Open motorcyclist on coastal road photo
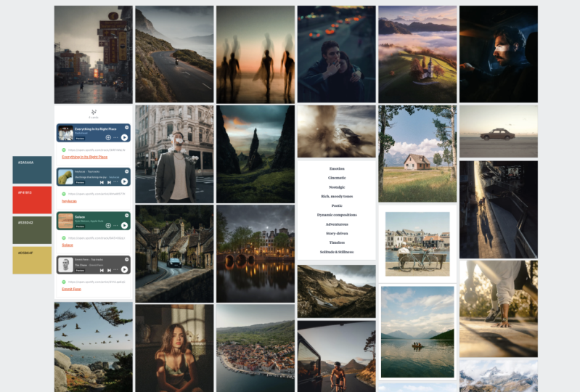The width and height of the screenshot is (580, 392). pyautogui.click(x=174, y=54)
